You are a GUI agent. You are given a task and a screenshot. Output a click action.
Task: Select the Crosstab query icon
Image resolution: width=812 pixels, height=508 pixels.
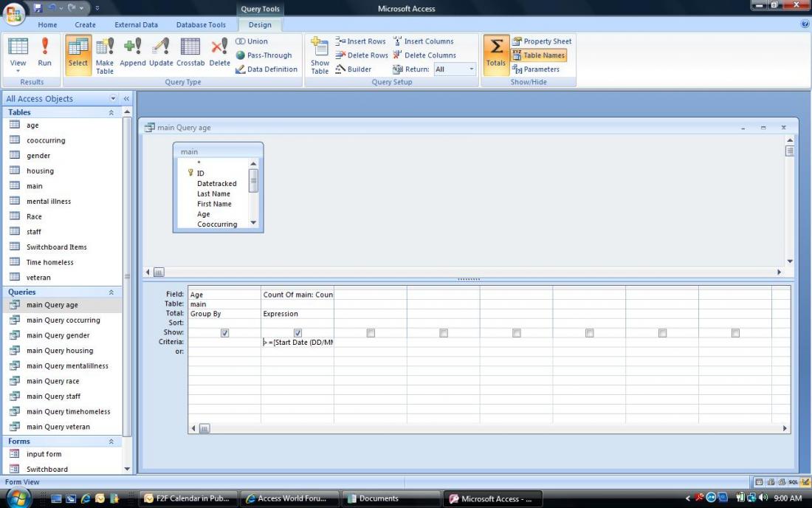point(190,54)
